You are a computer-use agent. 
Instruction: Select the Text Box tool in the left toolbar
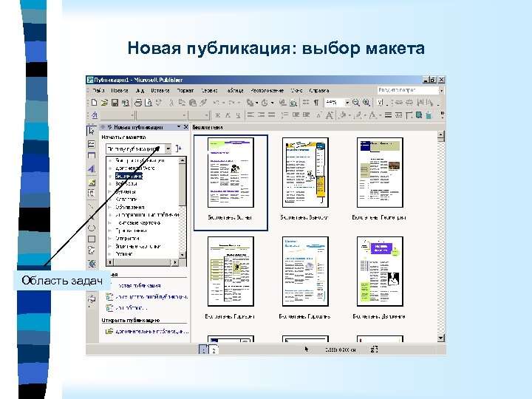point(92,144)
